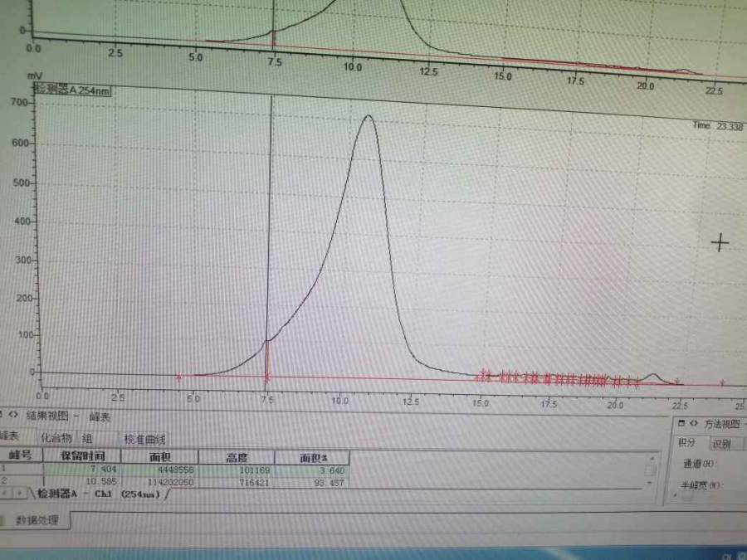Screen dimensions: 747x560
Task: Click the 方法视图 panel arrows icon
Action: pos(694,423)
